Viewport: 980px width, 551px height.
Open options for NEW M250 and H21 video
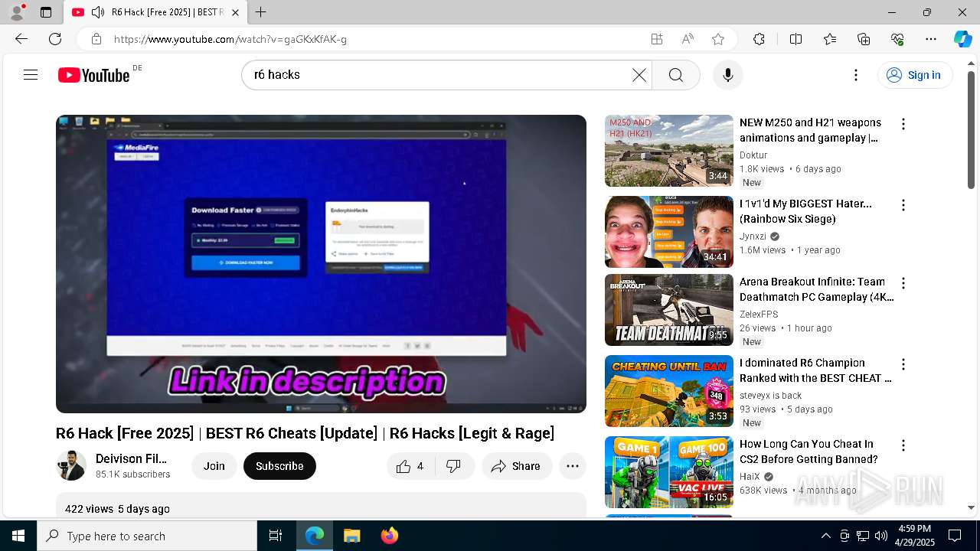pos(903,124)
